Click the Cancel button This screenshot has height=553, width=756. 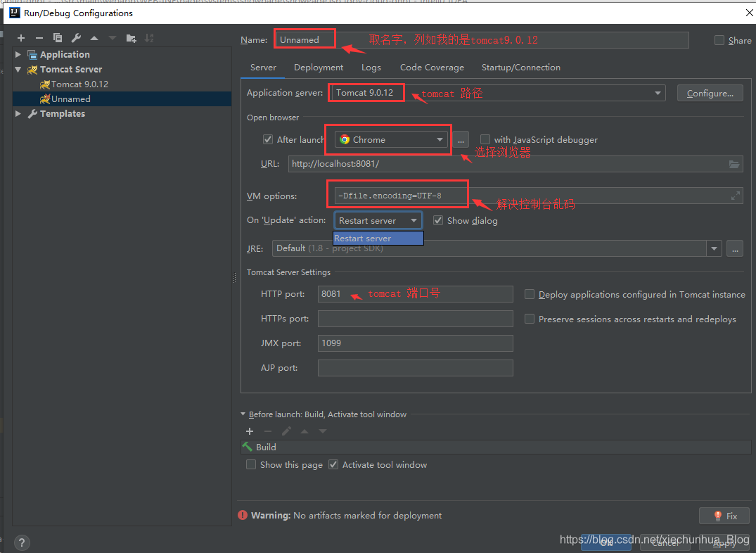665,542
